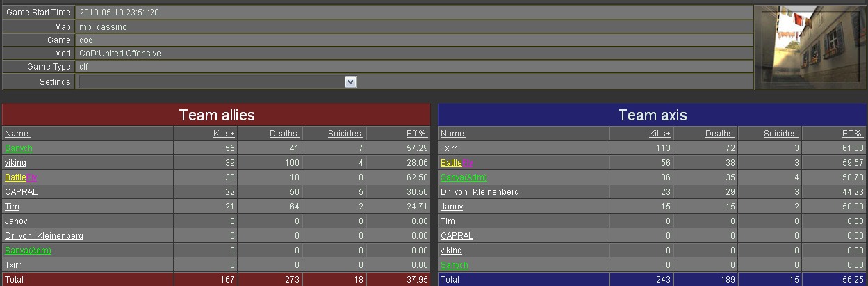Open player CAPRAL in Team allies
Viewport: 868px width, 286px height.
[21, 192]
